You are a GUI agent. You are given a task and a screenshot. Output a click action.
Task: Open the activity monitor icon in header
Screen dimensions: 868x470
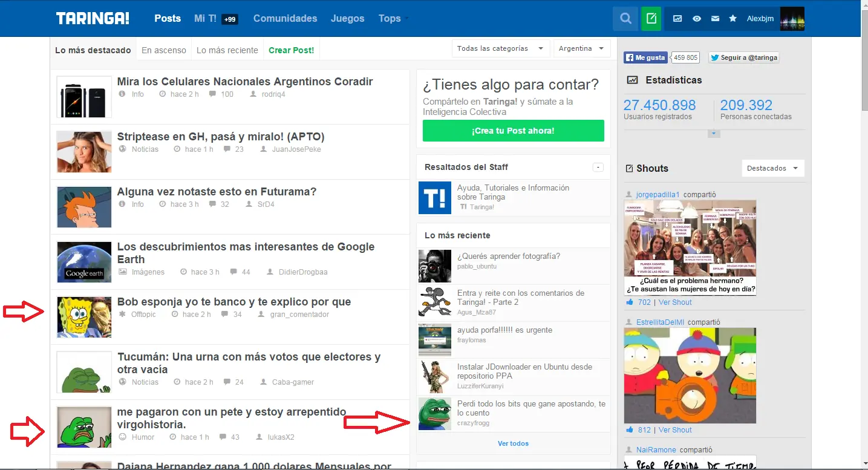(x=677, y=19)
